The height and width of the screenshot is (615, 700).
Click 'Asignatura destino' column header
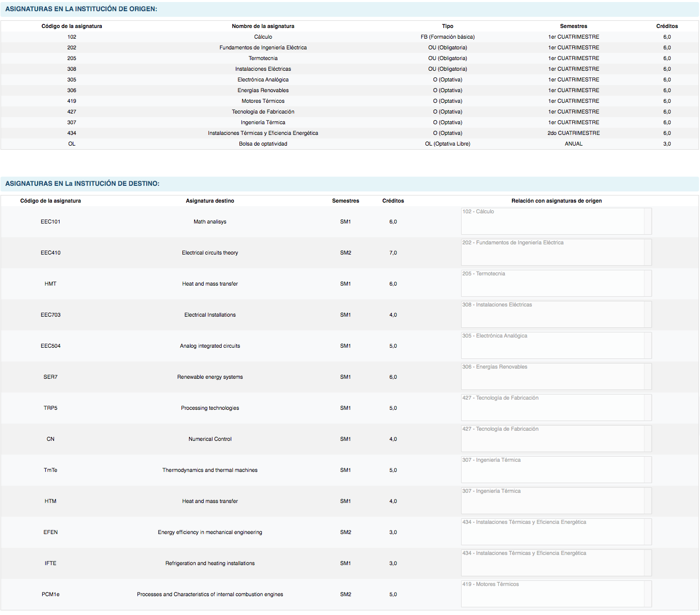pos(210,201)
